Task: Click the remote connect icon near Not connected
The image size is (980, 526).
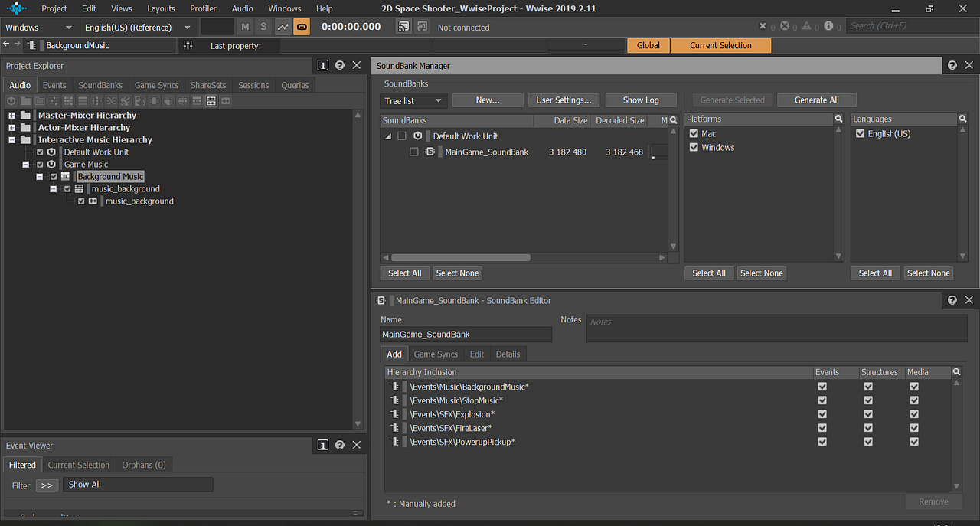Action: coord(403,27)
